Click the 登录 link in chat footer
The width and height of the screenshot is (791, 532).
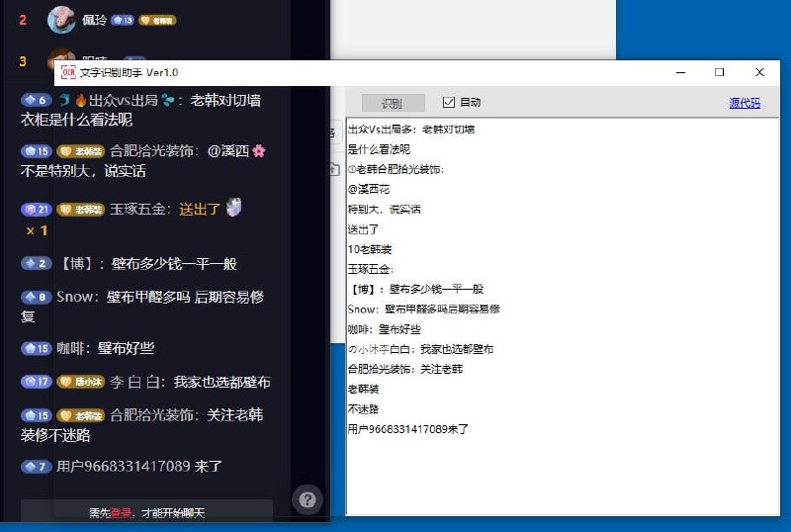coord(121,513)
